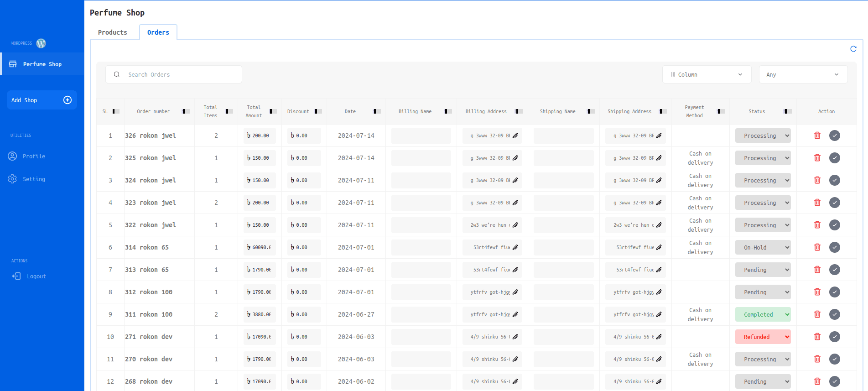Click the refresh icon above the orders table
This screenshot has width=868, height=391.
click(853, 49)
